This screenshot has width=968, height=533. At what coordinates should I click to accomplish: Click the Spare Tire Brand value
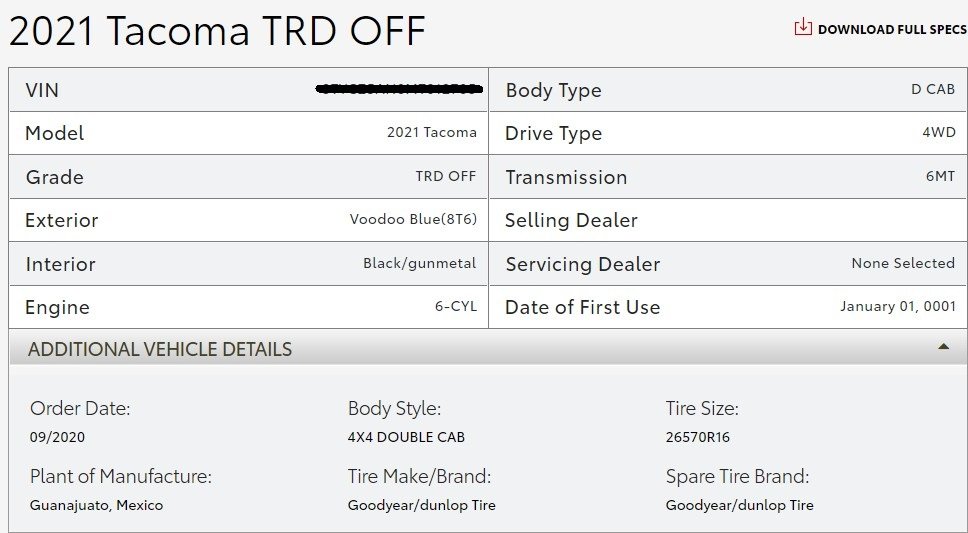(x=740, y=505)
